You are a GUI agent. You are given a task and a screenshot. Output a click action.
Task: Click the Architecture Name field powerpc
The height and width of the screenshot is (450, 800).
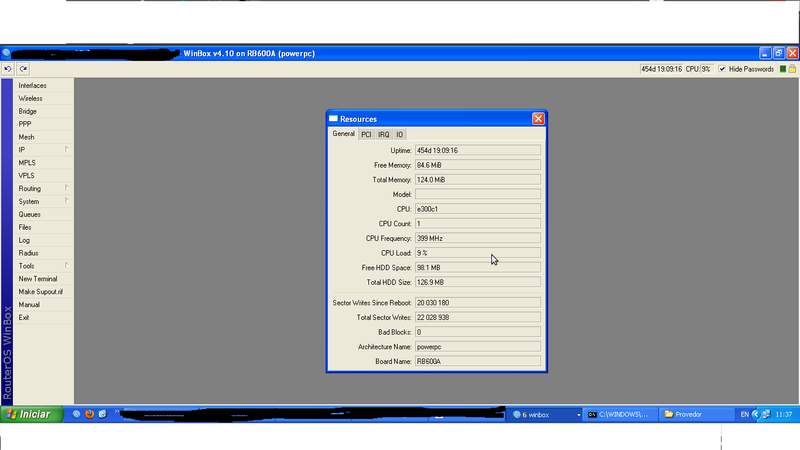click(478, 346)
